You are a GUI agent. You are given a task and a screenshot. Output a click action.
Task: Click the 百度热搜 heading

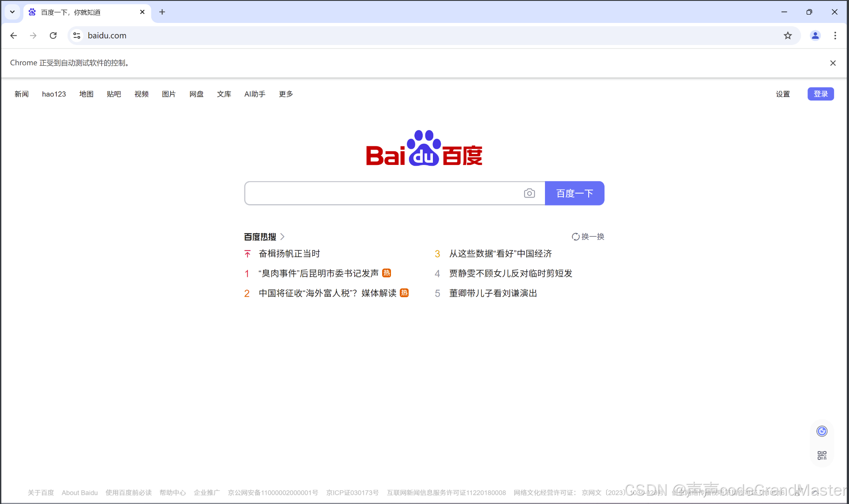260,237
